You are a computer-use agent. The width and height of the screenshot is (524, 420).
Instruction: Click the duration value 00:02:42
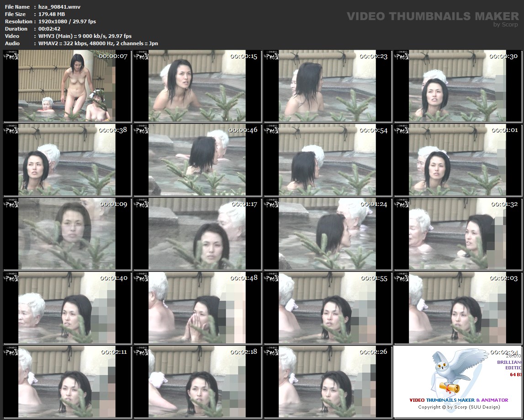49,29
